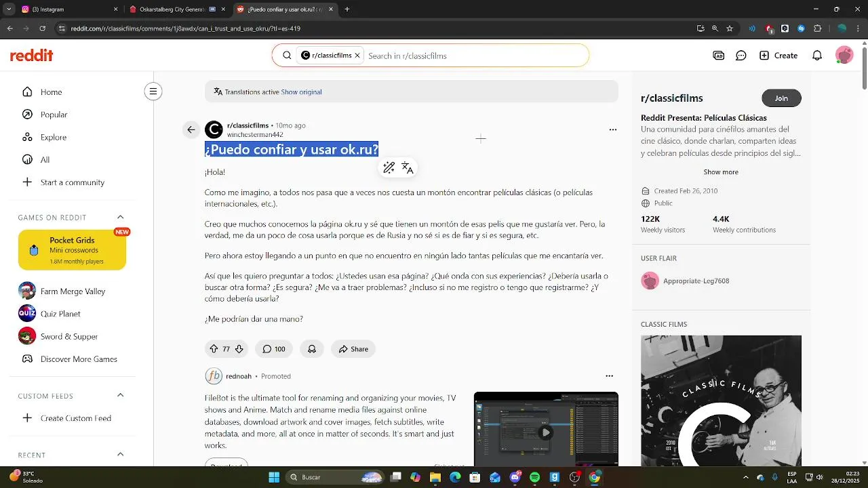Click the Share button on the post
The width and height of the screenshot is (868, 488).
point(353,349)
